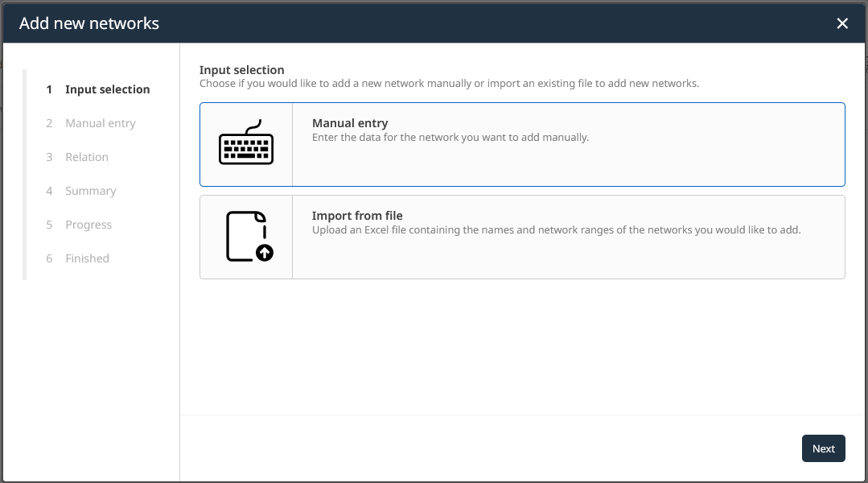Close the Add new networks dialog
Screen dimensions: 868x483
(842, 23)
